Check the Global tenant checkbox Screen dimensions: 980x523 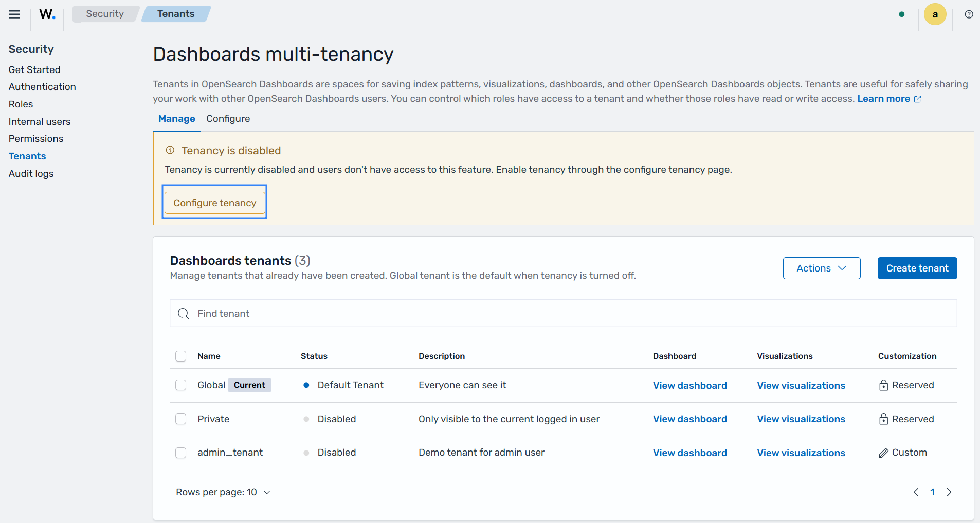click(x=180, y=385)
